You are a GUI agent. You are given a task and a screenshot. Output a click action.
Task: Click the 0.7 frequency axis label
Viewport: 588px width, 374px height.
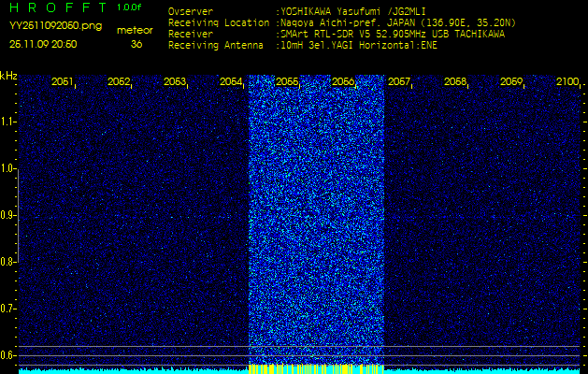7,309
